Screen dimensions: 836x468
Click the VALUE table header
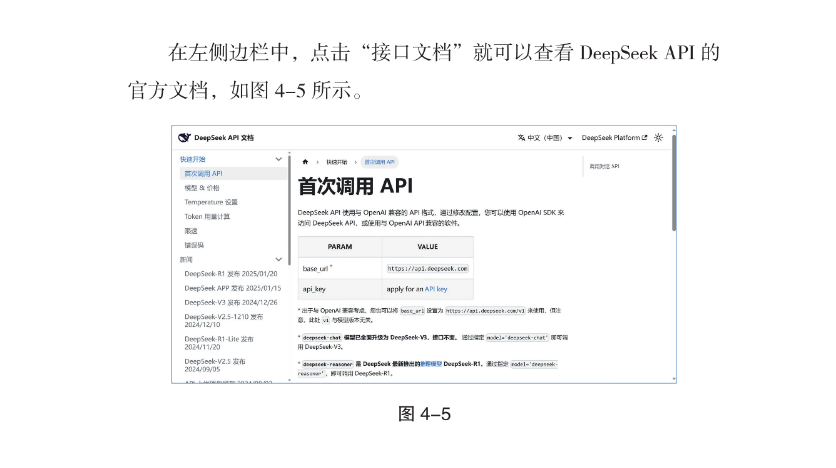coord(428,247)
